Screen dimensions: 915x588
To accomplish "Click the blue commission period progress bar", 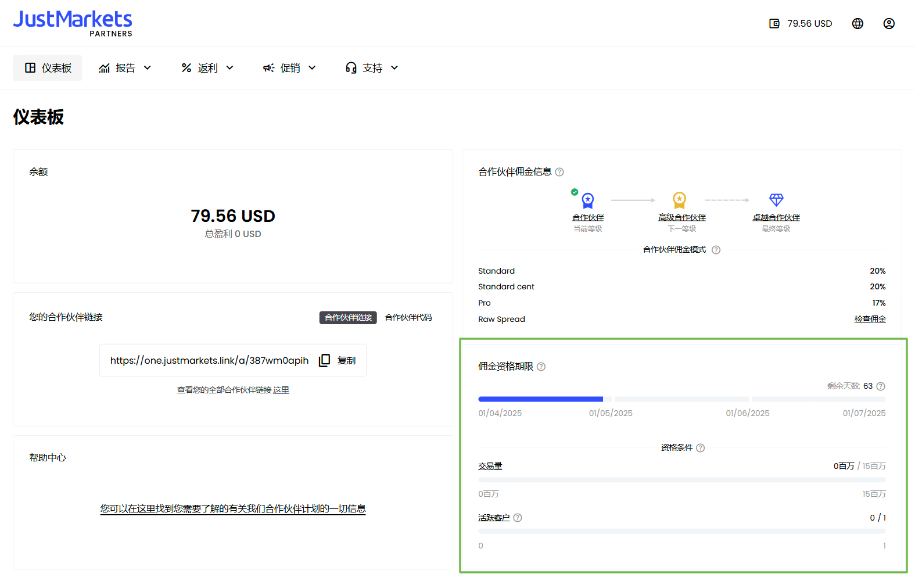I will click(540, 399).
